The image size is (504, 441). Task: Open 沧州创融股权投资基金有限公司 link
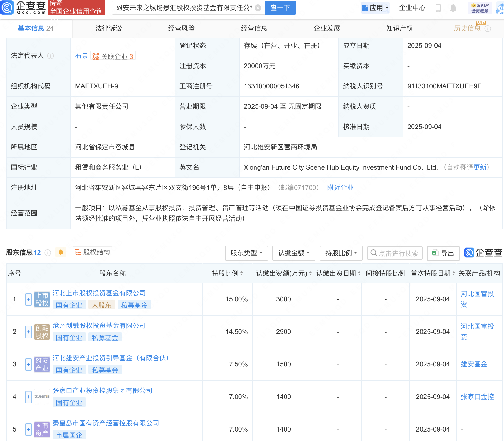[99, 326]
